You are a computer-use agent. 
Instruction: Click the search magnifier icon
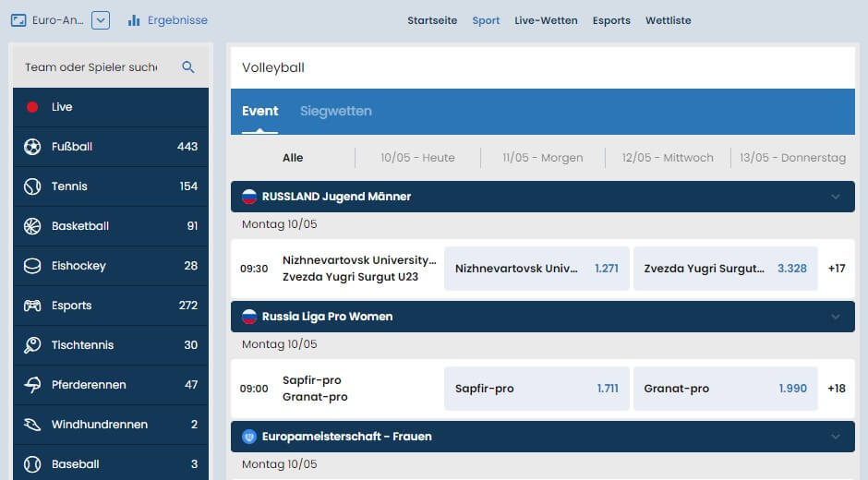click(x=188, y=67)
